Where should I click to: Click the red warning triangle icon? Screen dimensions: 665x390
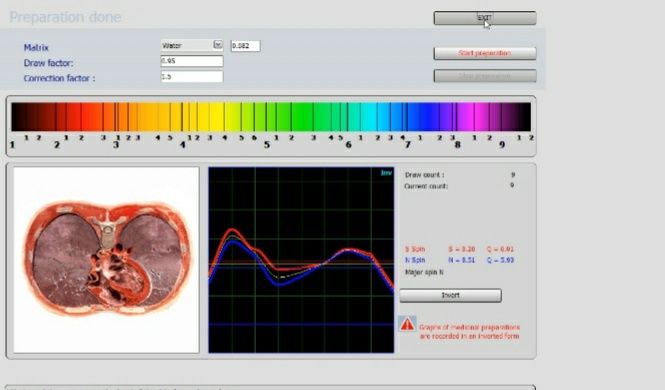(x=408, y=324)
